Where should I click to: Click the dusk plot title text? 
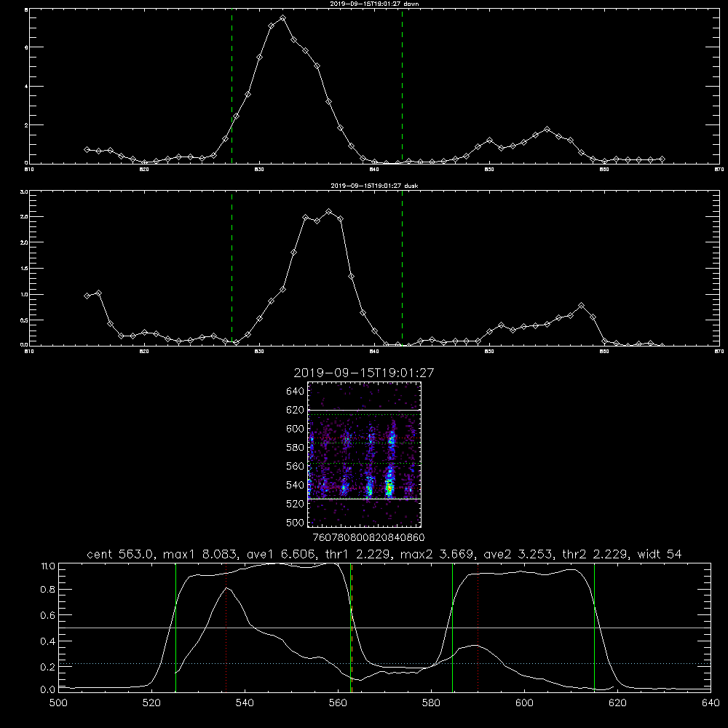tap(374, 186)
